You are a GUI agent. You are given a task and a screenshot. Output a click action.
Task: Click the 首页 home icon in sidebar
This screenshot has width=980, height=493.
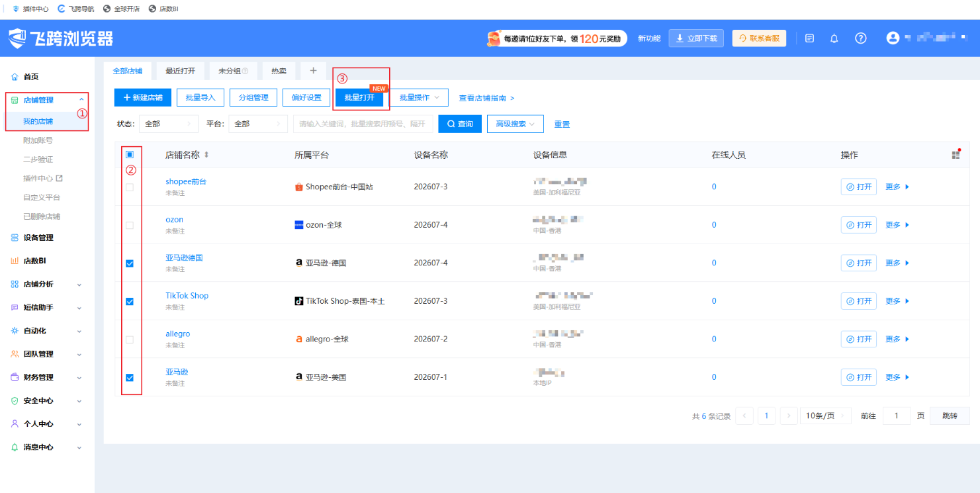tap(15, 77)
